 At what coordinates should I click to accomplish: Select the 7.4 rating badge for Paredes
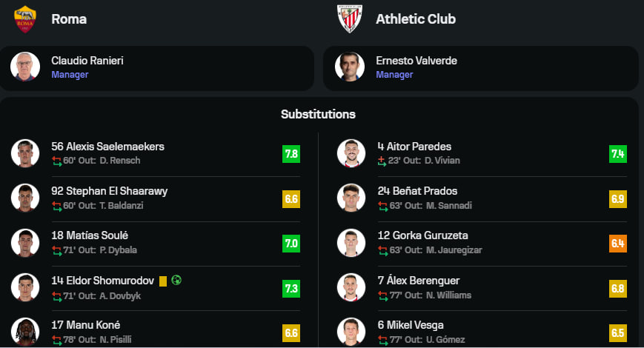(x=618, y=154)
